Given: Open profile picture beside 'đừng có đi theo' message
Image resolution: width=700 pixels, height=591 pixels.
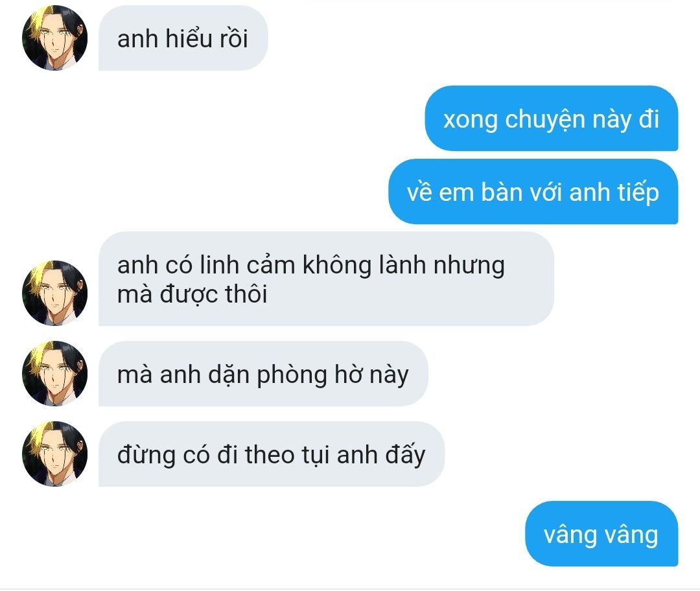Looking at the screenshot, I should pyautogui.click(x=54, y=454).
